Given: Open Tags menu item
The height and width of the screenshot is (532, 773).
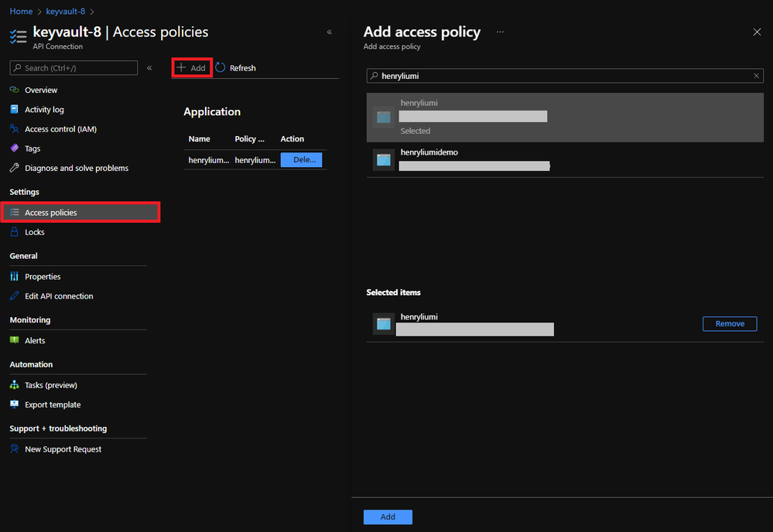Looking at the screenshot, I should click(32, 148).
